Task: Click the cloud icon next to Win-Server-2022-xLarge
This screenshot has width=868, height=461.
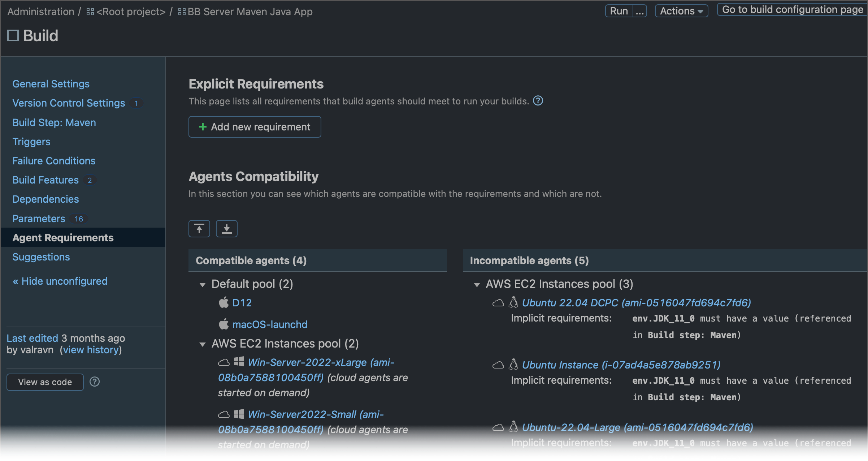Action: [224, 362]
